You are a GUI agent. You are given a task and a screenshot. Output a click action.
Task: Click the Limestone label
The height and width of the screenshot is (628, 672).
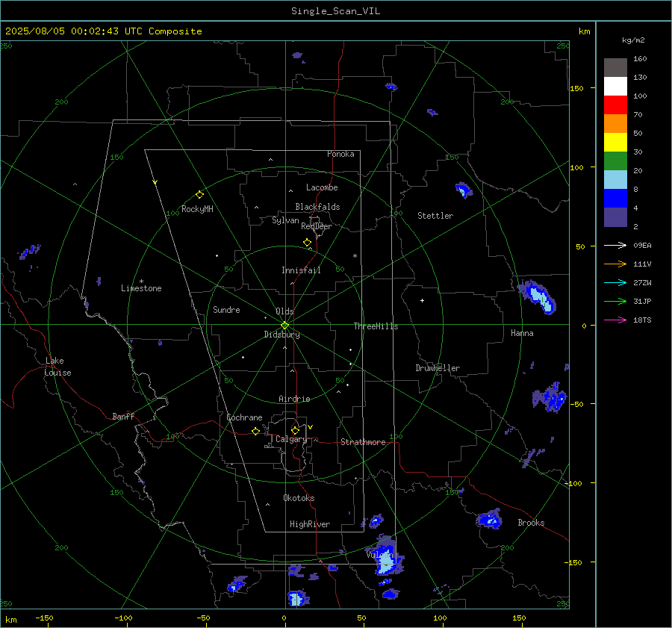[x=141, y=288]
